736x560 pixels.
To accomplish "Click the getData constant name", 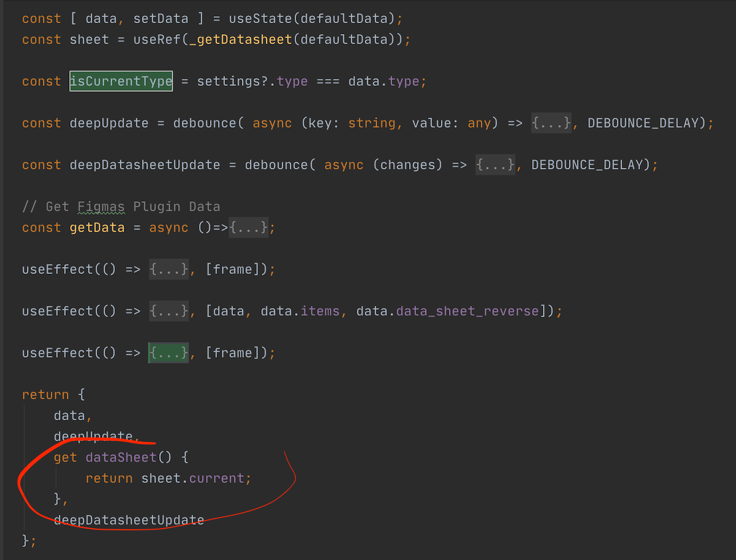I will (x=97, y=227).
